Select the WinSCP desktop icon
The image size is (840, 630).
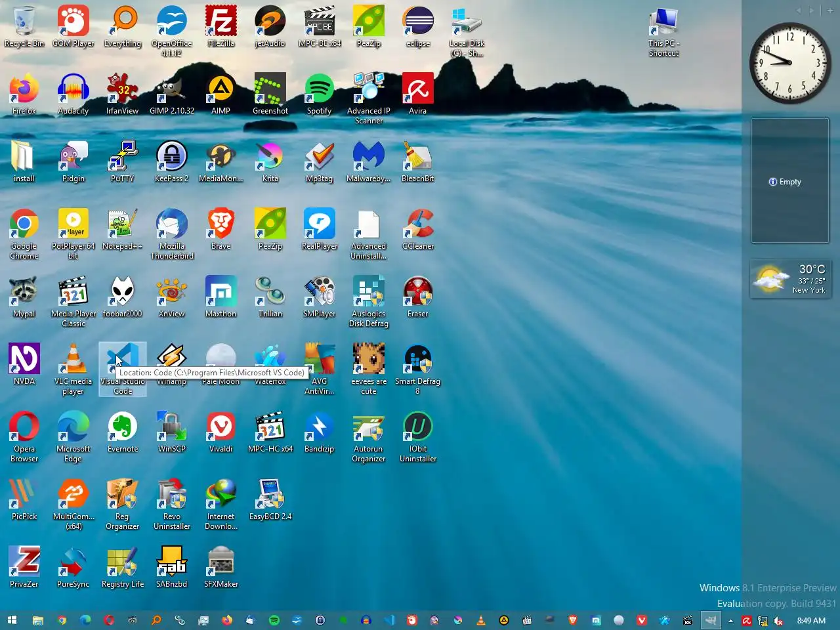tap(172, 432)
